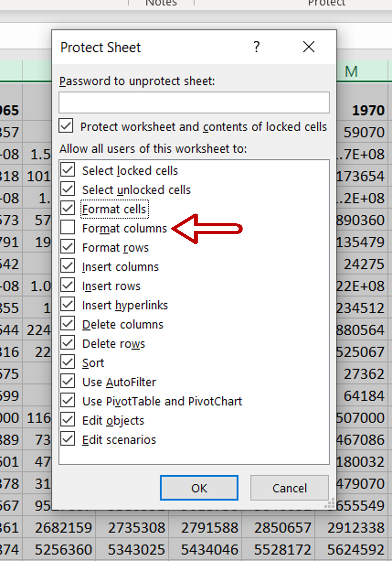392x561 pixels.
Task: Disable Delete columns permission
Action: pyautogui.click(x=68, y=324)
